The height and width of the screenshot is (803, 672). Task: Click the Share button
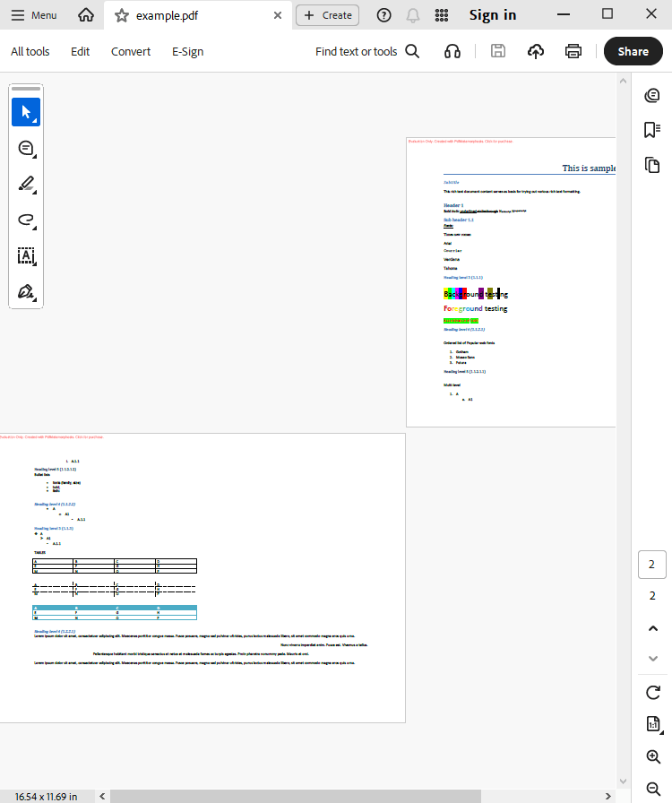[x=633, y=51]
